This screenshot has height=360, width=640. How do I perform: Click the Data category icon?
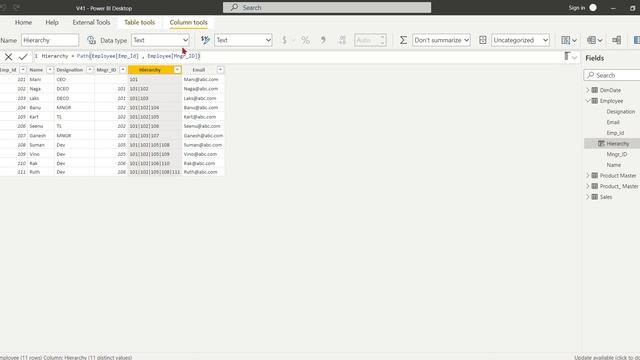[482, 40]
